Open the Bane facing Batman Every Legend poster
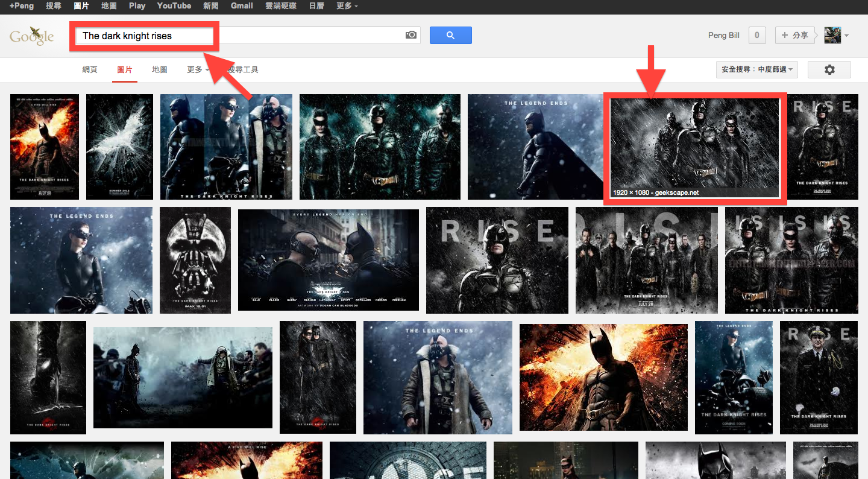The image size is (868, 479). (329, 260)
